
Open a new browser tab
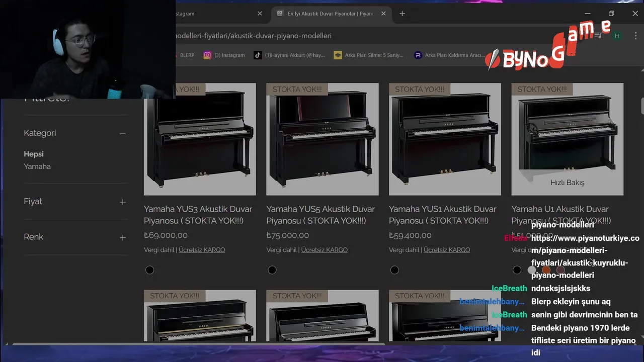pyautogui.click(x=402, y=14)
